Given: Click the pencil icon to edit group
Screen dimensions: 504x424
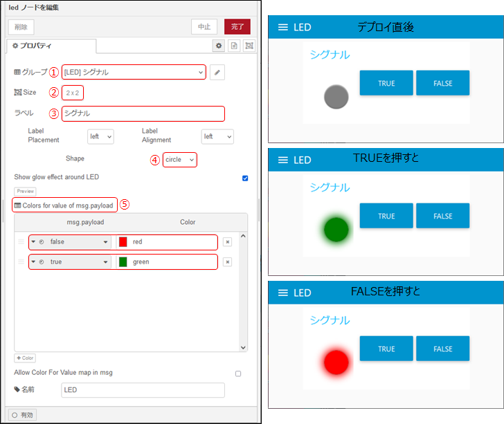Looking at the screenshot, I should click(217, 72).
